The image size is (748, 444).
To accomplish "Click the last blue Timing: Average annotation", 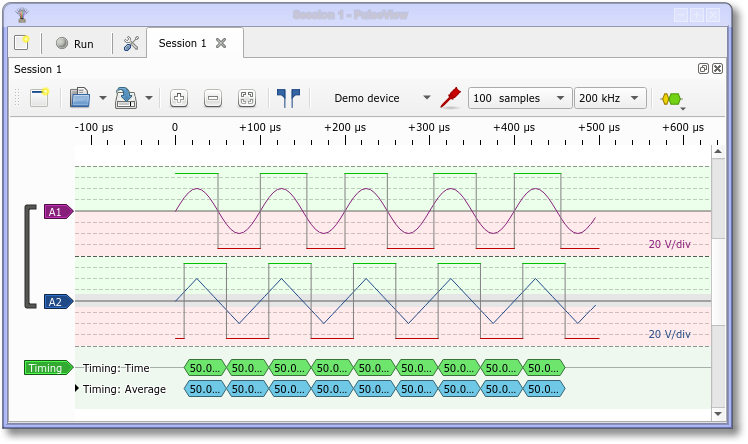I will click(544, 389).
